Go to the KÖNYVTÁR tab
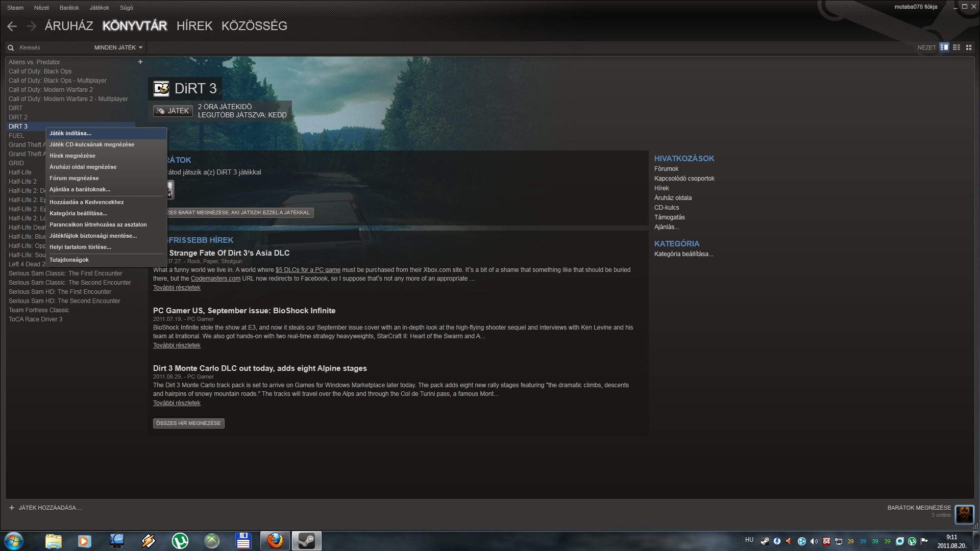Screen dimensions: 980x551 point(135,26)
